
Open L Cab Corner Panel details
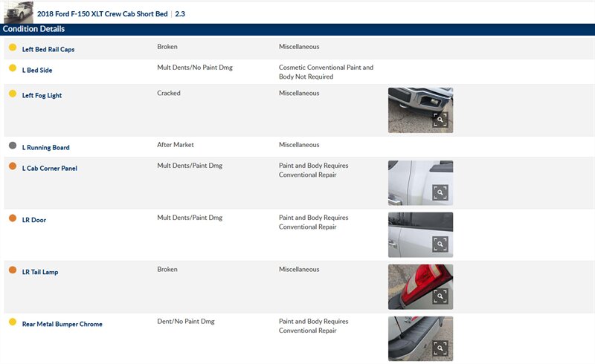tap(49, 169)
